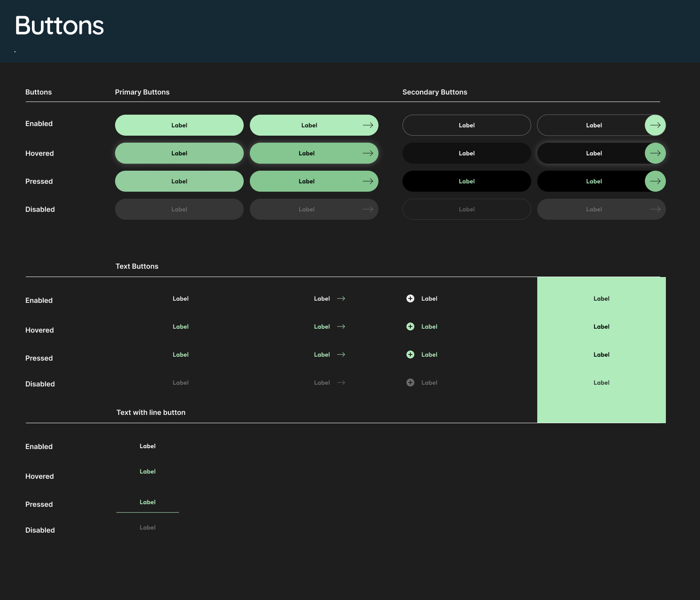Click grey plus icon in disabled text button
700x600 pixels.
coord(410,382)
